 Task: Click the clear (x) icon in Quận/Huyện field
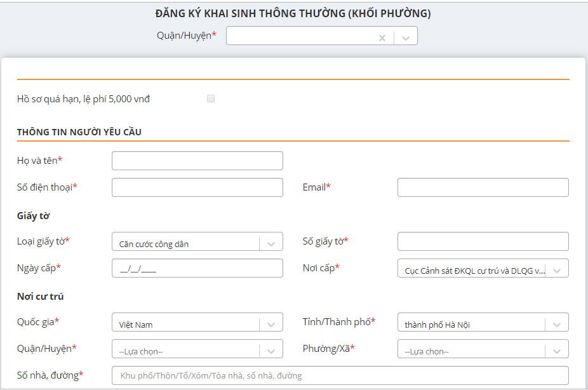[382, 36]
